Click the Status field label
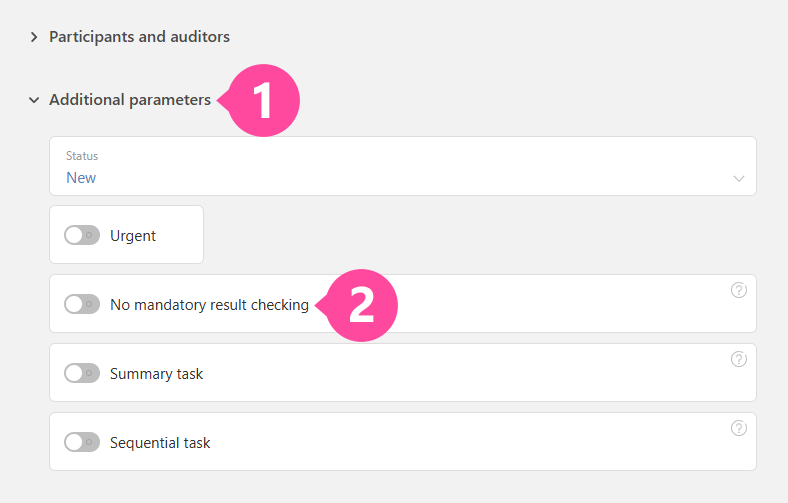This screenshot has height=503, width=788. [82, 156]
